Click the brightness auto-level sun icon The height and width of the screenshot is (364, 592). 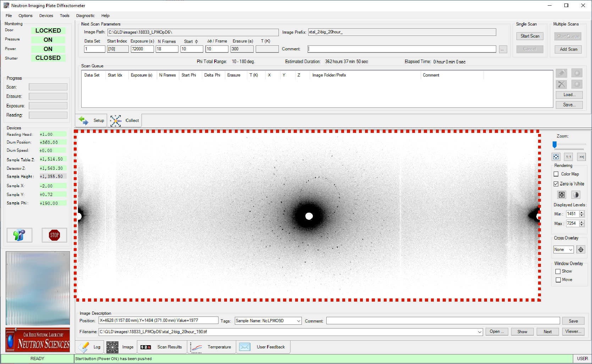(x=562, y=195)
